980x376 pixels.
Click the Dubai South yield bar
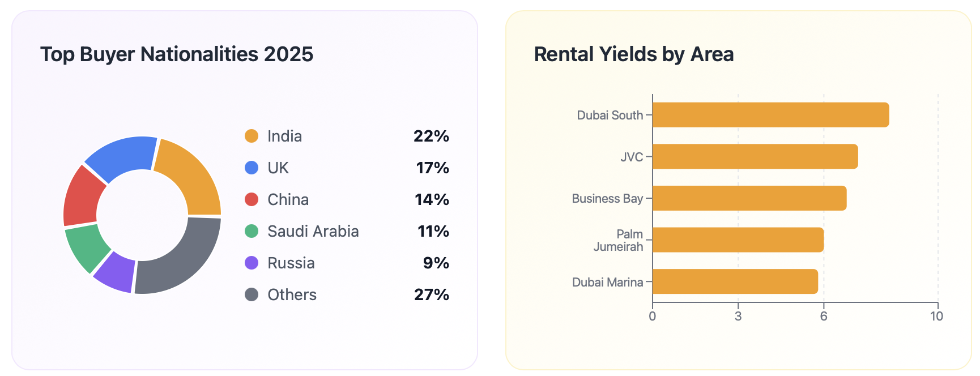tap(770, 115)
